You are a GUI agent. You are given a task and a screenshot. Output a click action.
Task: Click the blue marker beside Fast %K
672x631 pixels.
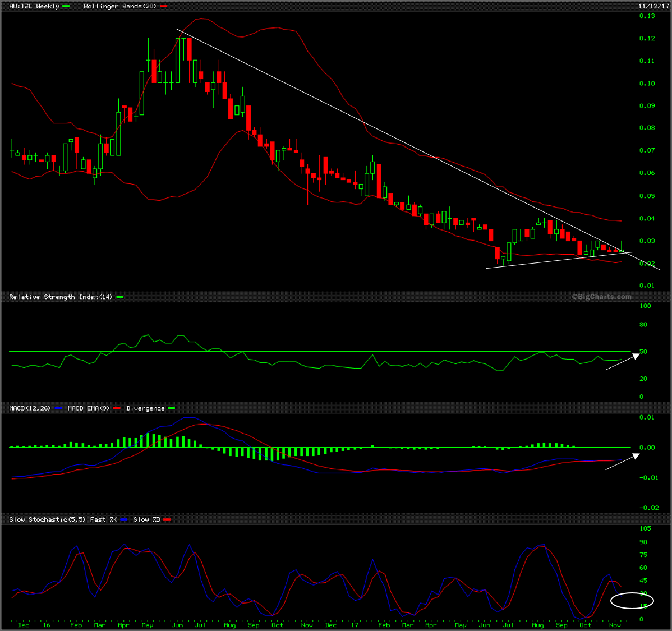coord(124,519)
